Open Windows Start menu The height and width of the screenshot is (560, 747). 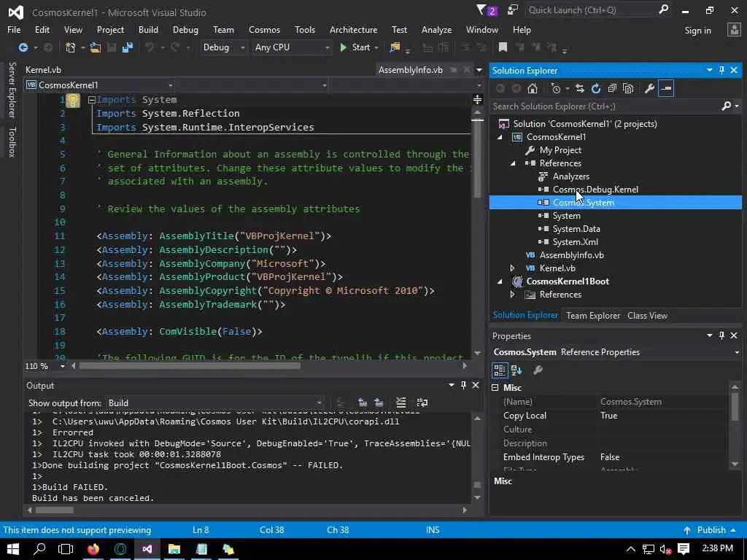click(x=13, y=549)
